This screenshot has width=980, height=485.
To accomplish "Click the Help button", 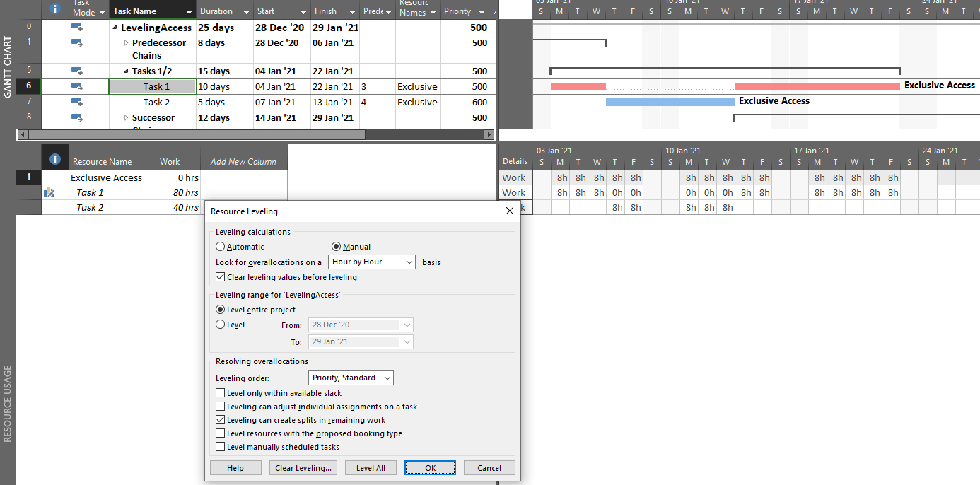I will tap(235, 468).
